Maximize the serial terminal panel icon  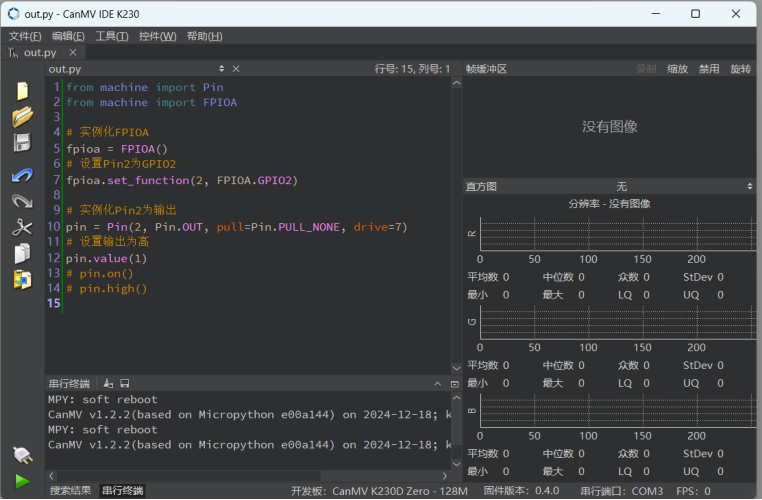pos(455,384)
